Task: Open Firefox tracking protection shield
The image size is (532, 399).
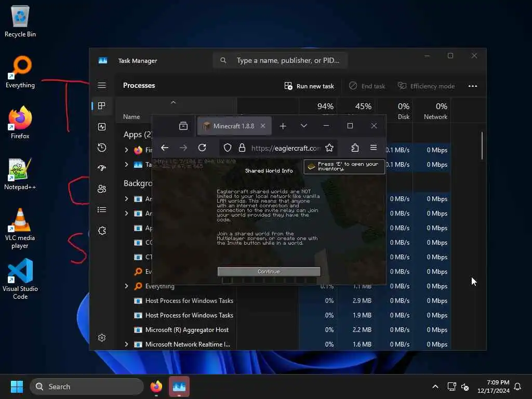Action: 228,148
